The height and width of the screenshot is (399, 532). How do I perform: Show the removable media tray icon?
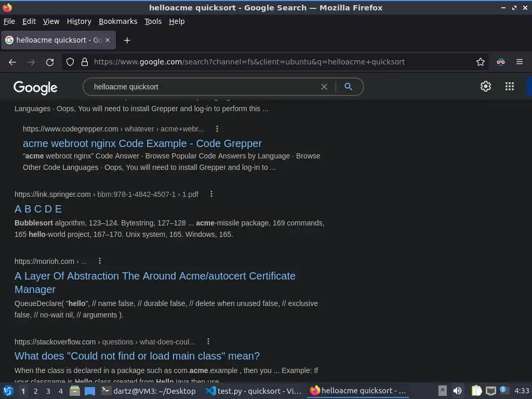click(x=443, y=391)
